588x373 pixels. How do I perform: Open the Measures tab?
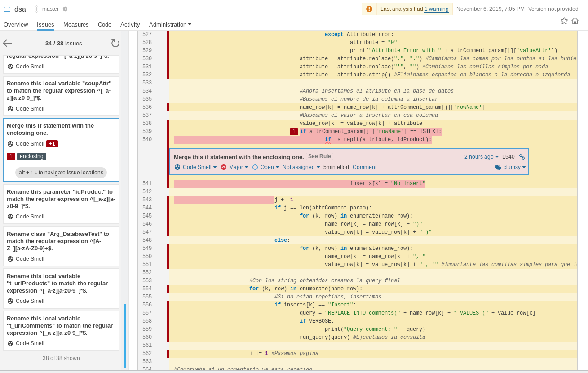(x=76, y=24)
